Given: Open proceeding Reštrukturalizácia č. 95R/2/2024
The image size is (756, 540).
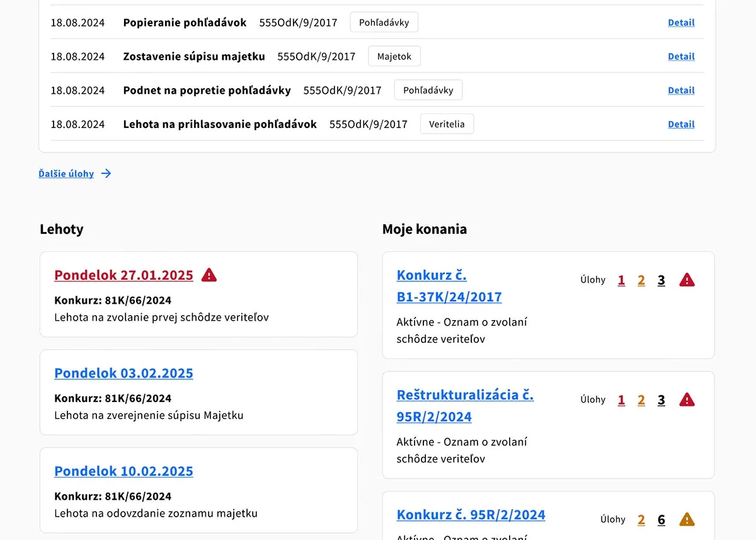Looking at the screenshot, I should pos(465,406).
